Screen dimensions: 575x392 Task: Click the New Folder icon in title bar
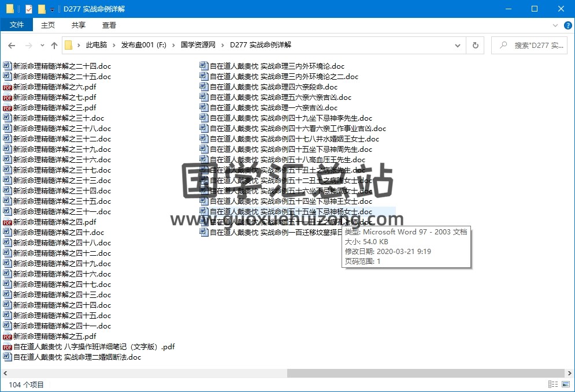coord(42,9)
